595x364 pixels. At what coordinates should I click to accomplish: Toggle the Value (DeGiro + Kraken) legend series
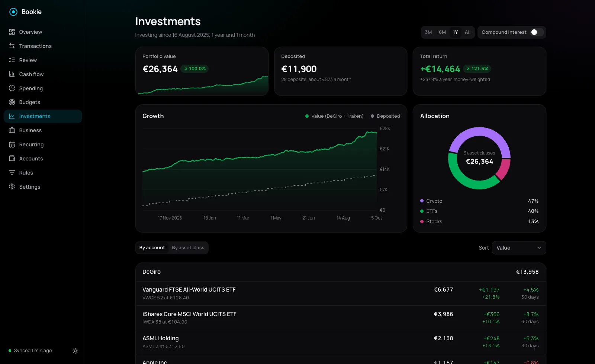pyautogui.click(x=334, y=116)
